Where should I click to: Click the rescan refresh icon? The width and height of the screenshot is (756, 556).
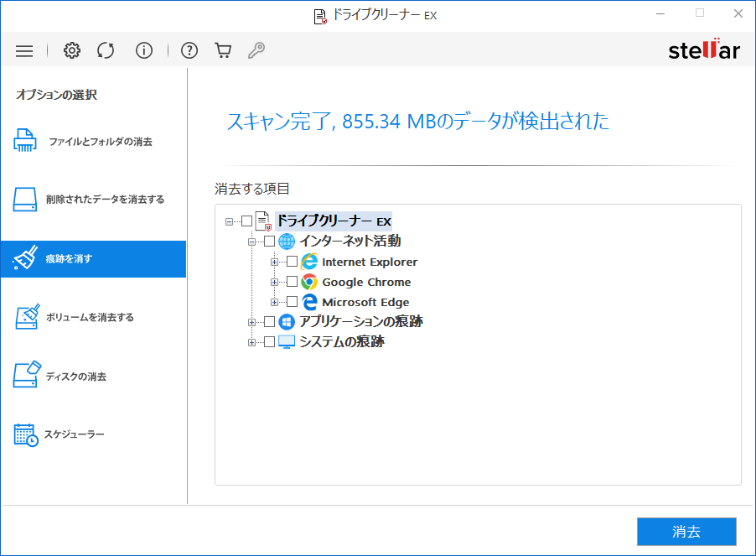(x=105, y=50)
